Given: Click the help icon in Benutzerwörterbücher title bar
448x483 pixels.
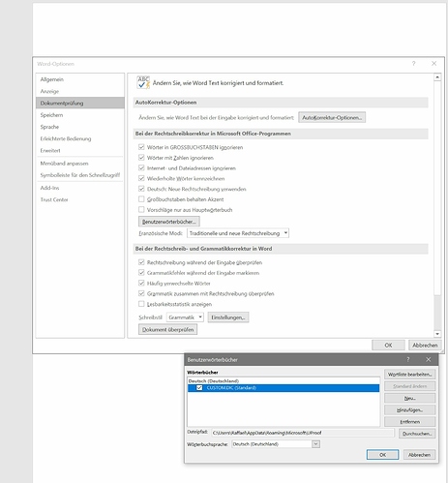Looking at the screenshot, I should [408, 359].
